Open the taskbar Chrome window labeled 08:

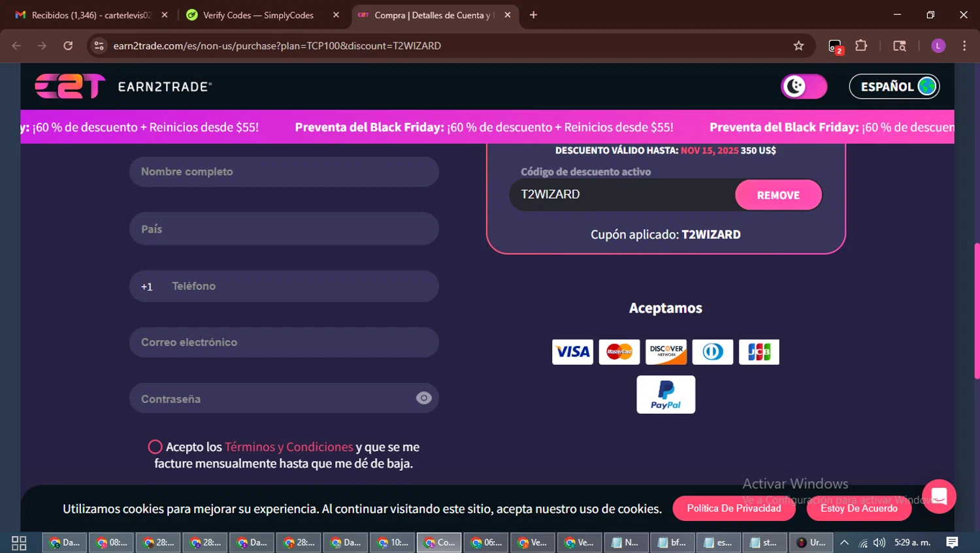[112, 543]
